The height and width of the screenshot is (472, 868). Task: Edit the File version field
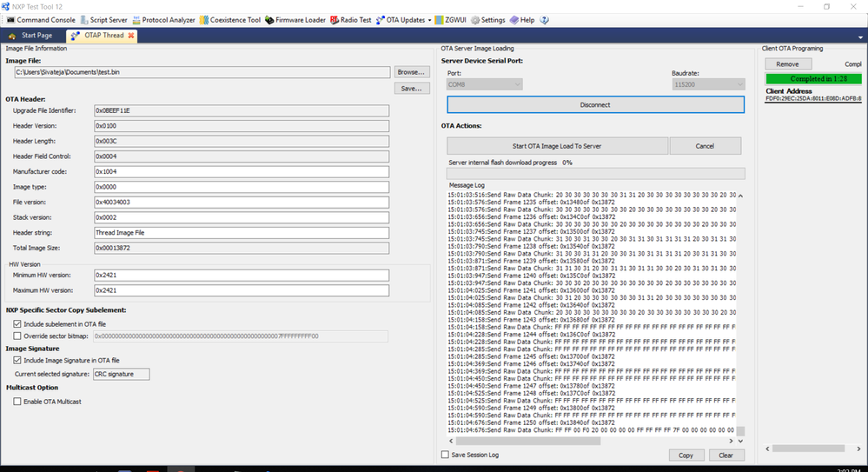coord(242,203)
